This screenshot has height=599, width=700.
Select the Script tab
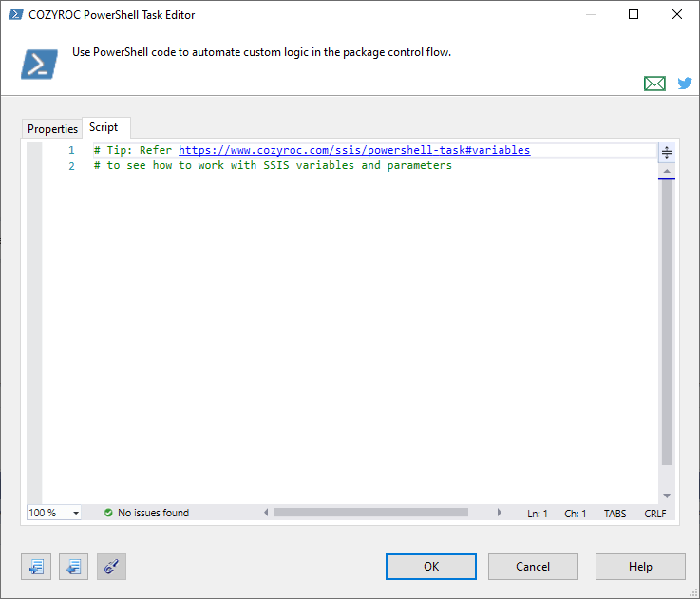[104, 127]
